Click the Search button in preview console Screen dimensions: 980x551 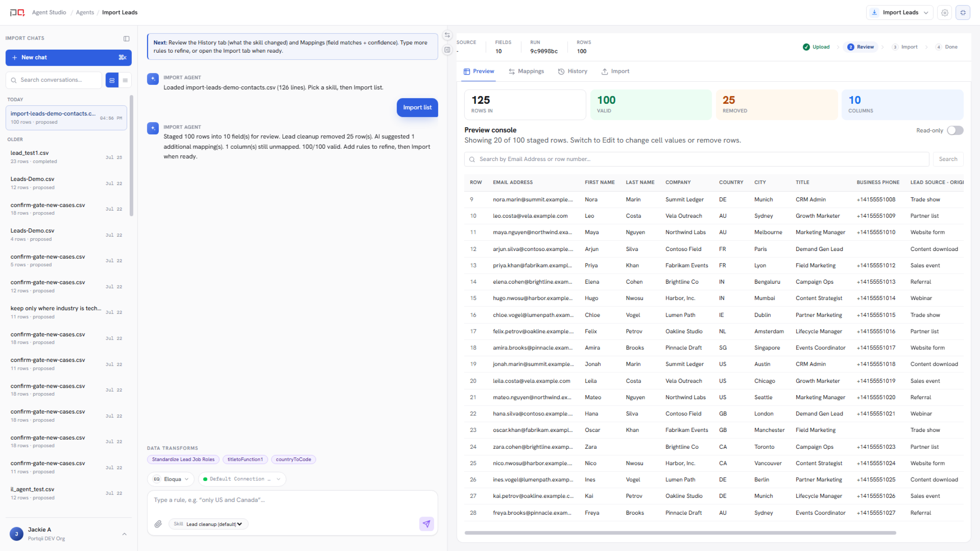[x=948, y=159]
